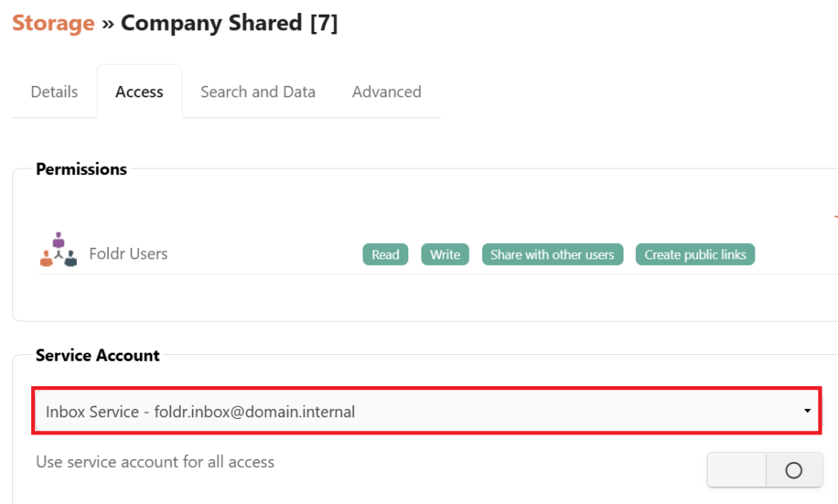Click the dropdown arrow on Service Account
This screenshot has width=838, height=504.
[808, 411]
